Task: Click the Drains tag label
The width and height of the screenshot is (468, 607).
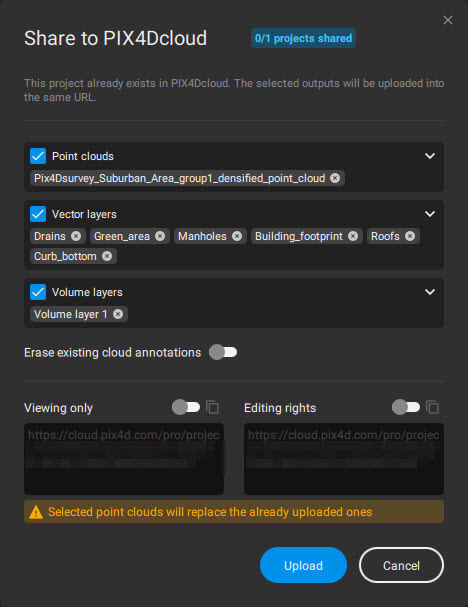Action: pyautogui.click(x=50, y=236)
